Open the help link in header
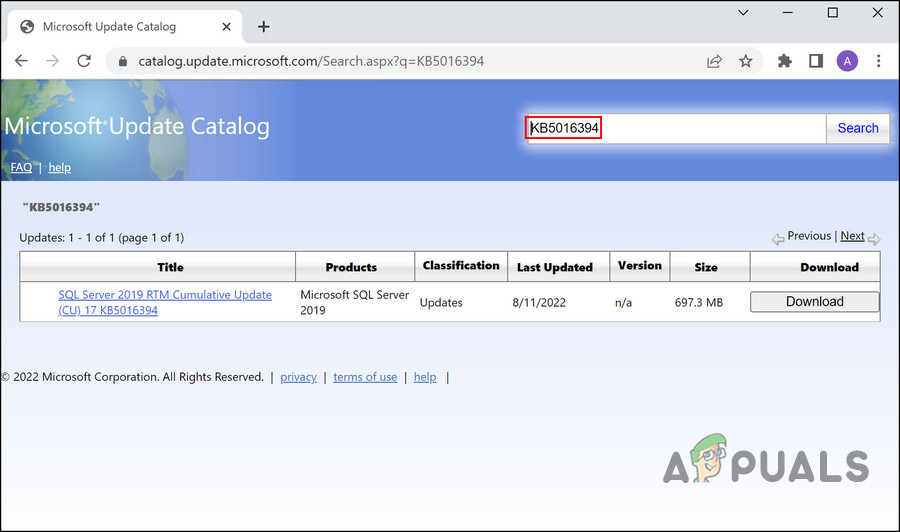900x532 pixels. click(x=60, y=167)
